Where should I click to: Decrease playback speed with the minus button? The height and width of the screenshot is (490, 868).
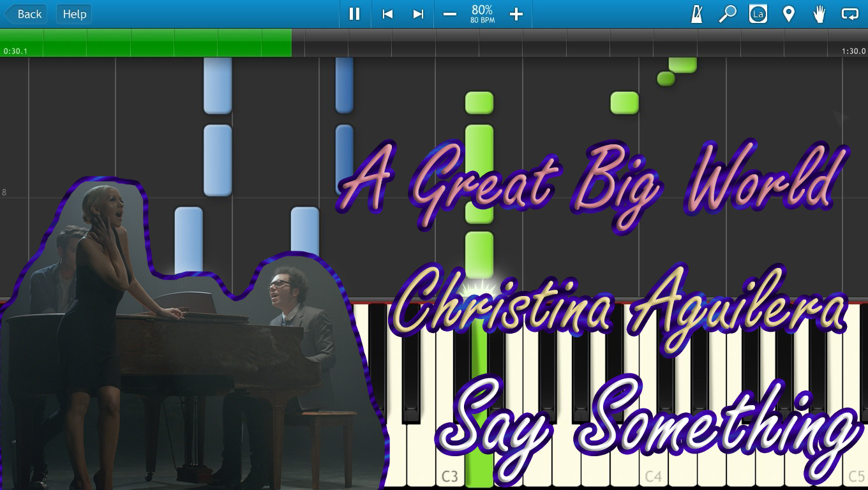tap(450, 14)
